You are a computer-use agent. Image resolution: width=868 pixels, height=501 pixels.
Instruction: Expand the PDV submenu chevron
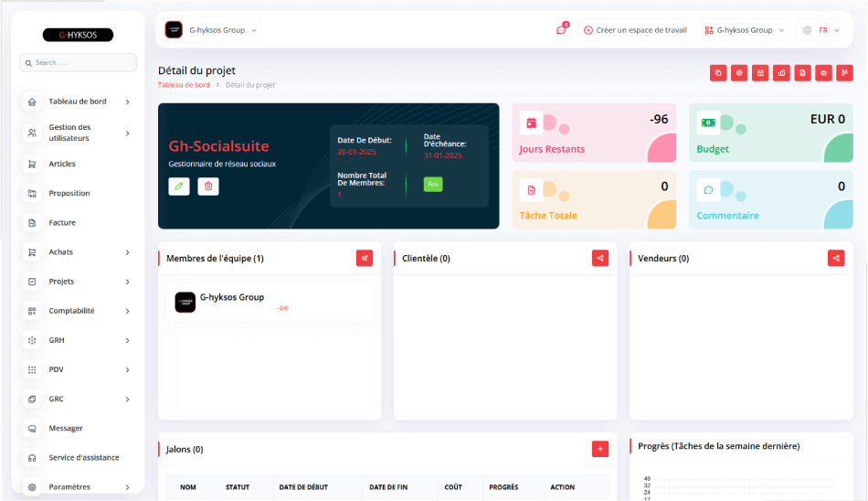(127, 370)
